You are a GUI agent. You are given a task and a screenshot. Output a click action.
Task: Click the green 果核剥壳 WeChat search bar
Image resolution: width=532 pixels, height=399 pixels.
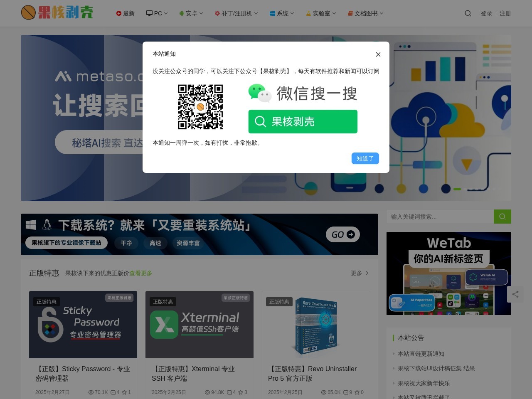303,121
